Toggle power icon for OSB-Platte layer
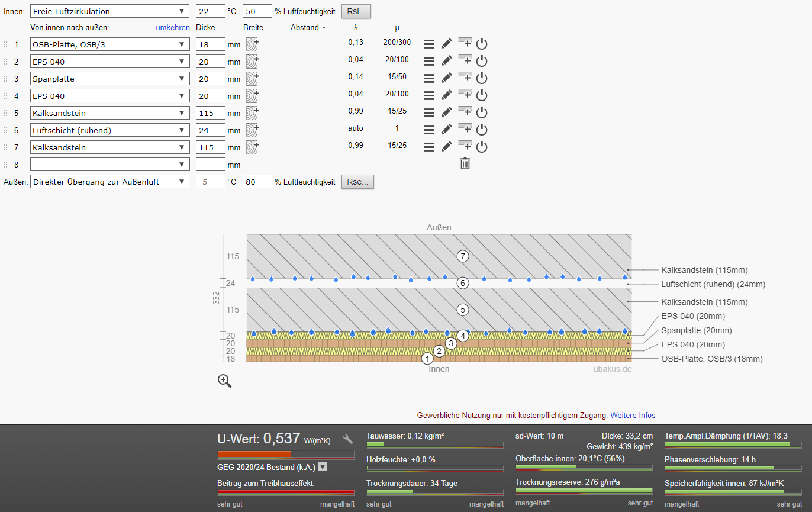812x512 pixels. pyautogui.click(x=482, y=44)
